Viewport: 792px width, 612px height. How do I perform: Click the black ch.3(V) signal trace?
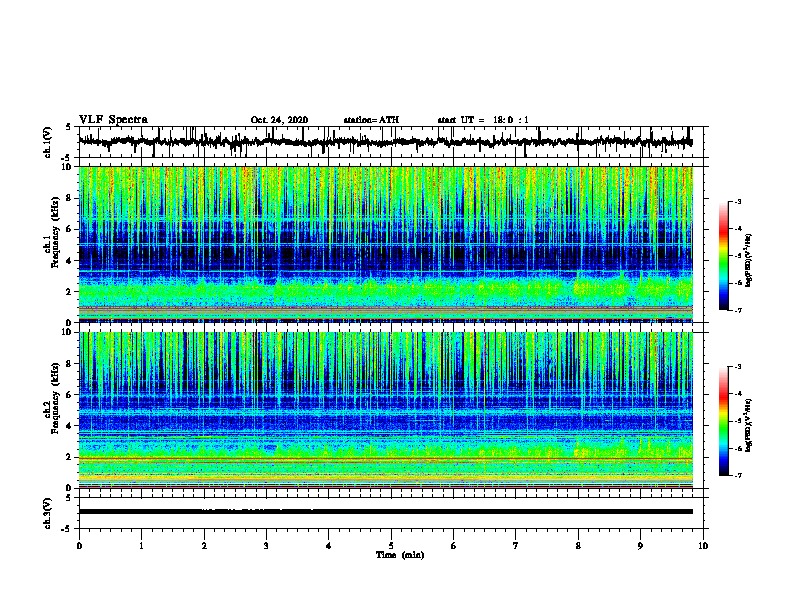[x=386, y=512]
